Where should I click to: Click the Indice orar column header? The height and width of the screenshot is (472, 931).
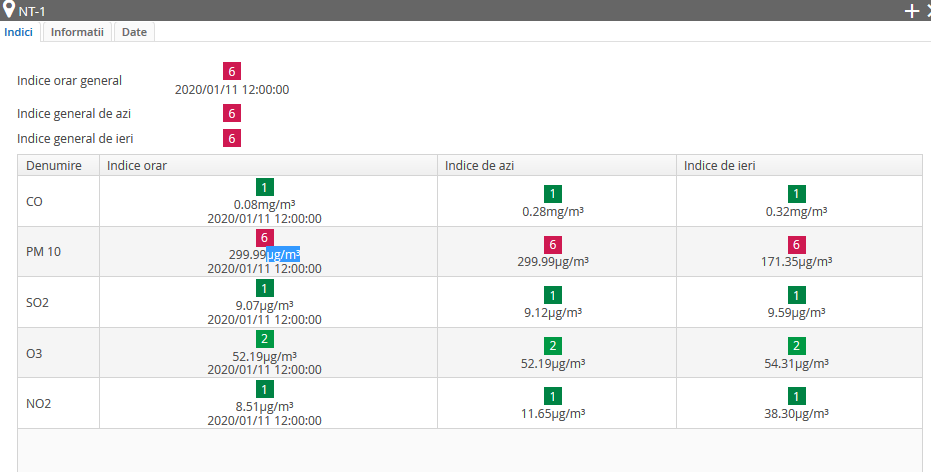(268, 166)
